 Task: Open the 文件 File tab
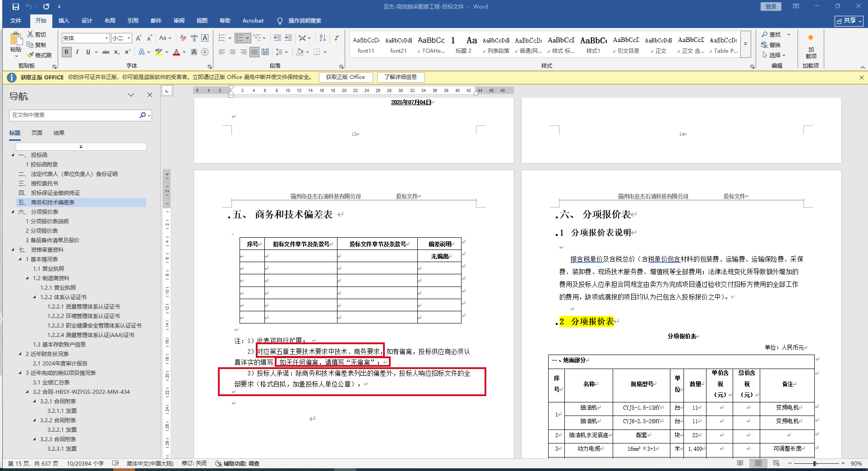[x=16, y=21]
